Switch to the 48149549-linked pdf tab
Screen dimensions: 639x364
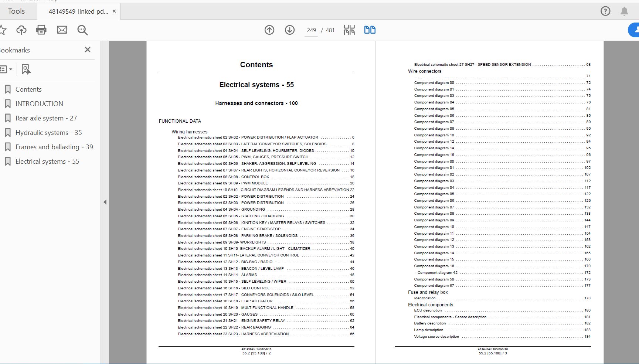tap(78, 11)
